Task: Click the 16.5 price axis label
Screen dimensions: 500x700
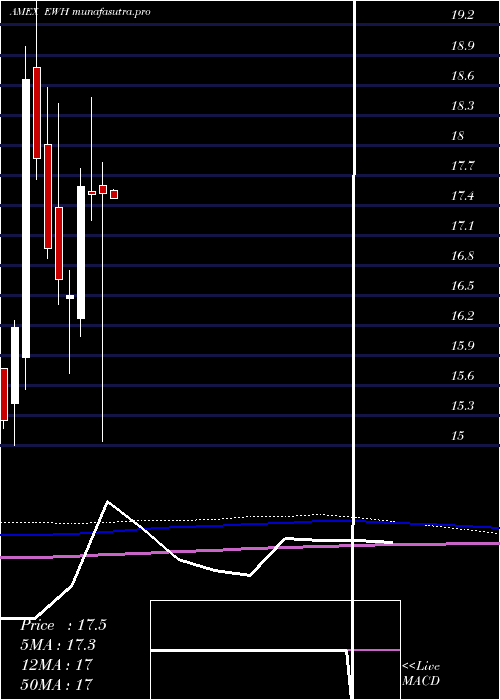Action: [462, 286]
